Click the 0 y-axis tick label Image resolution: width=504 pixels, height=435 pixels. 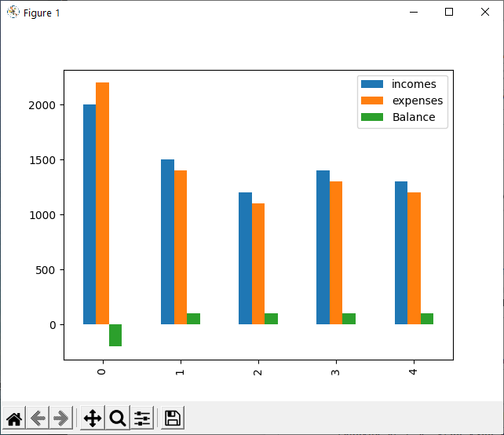coord(53,325)
